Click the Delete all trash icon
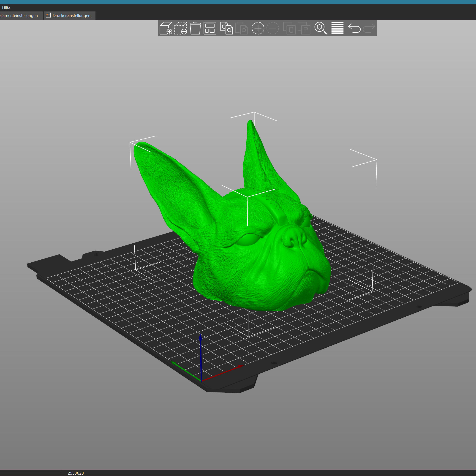The image size is (476, 476). pyautogui.click(x=195, y=28)
